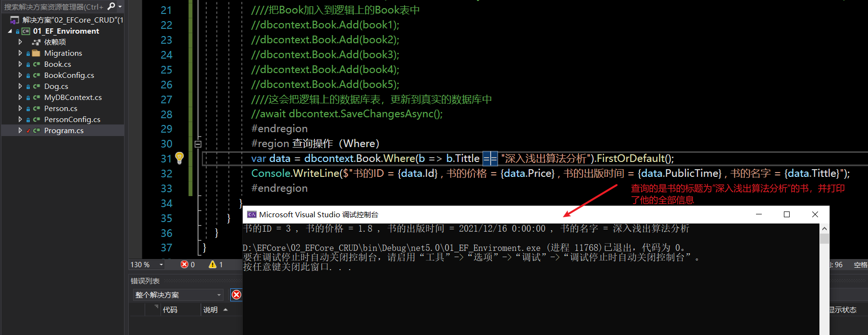
Task: Click 'var' keyword on line 31
Action: click(259, 159)
